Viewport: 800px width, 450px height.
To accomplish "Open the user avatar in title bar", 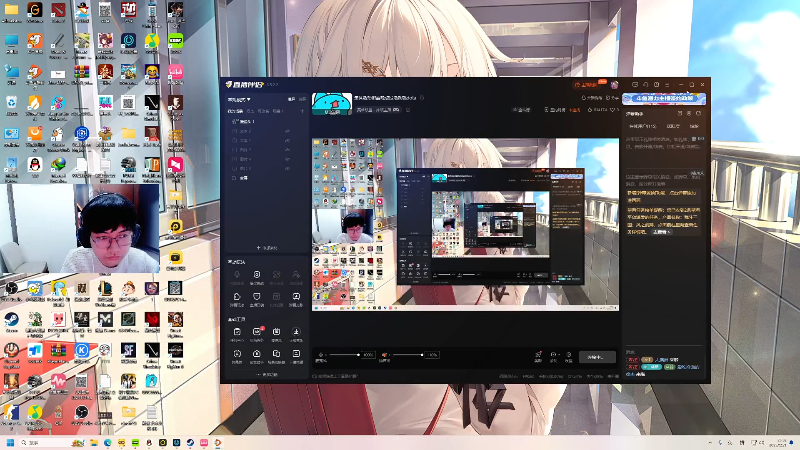I will click(x=615, y=85).
